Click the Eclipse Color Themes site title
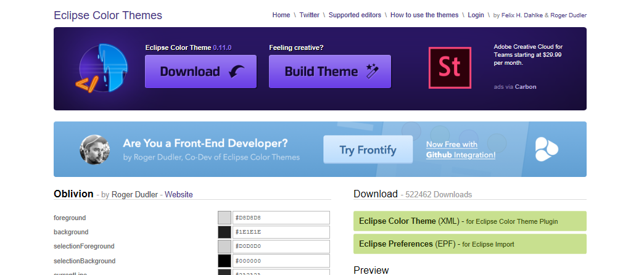The image size is (644, 275). coord(107,15)
